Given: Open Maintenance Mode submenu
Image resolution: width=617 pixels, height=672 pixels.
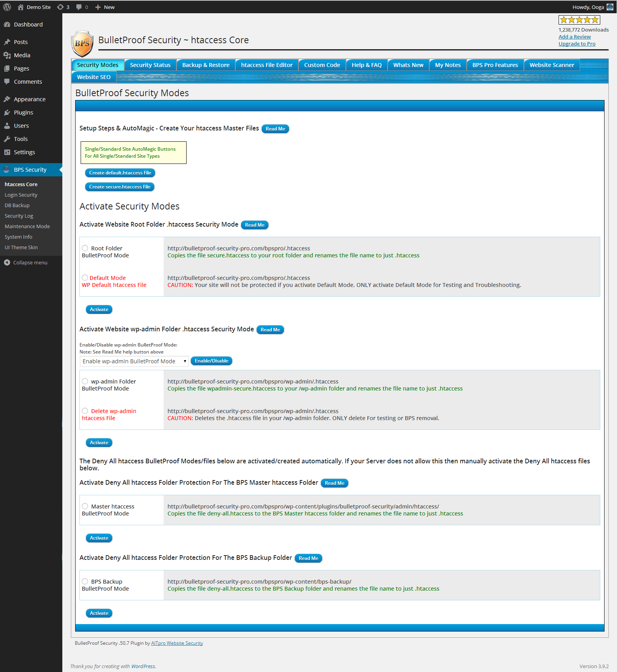Looking at the screenshot, I should (27, 227).
